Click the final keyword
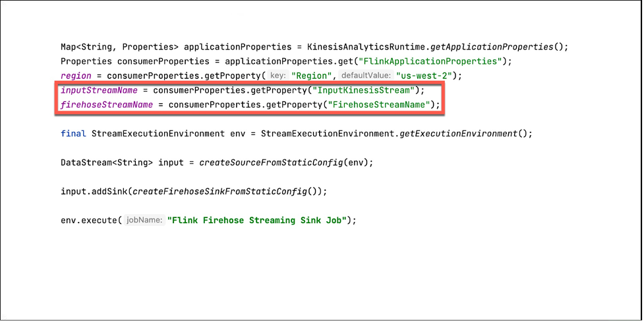The width and height of the screenshot is (644, 322). (74, 134)
